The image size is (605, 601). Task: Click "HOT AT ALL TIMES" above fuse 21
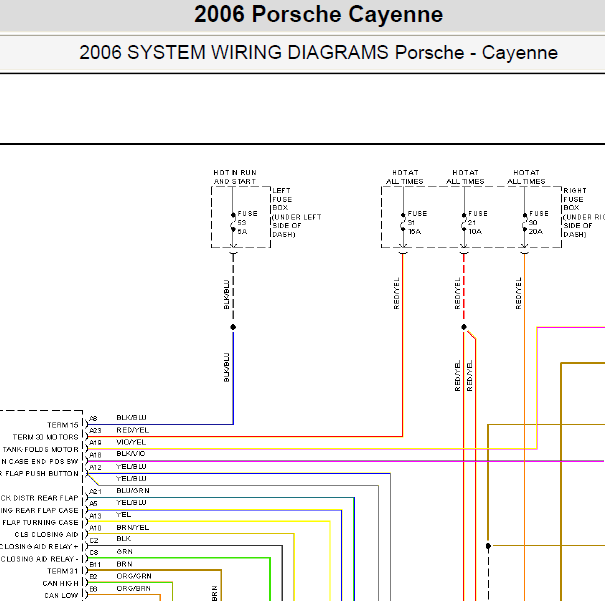point(465,177)
